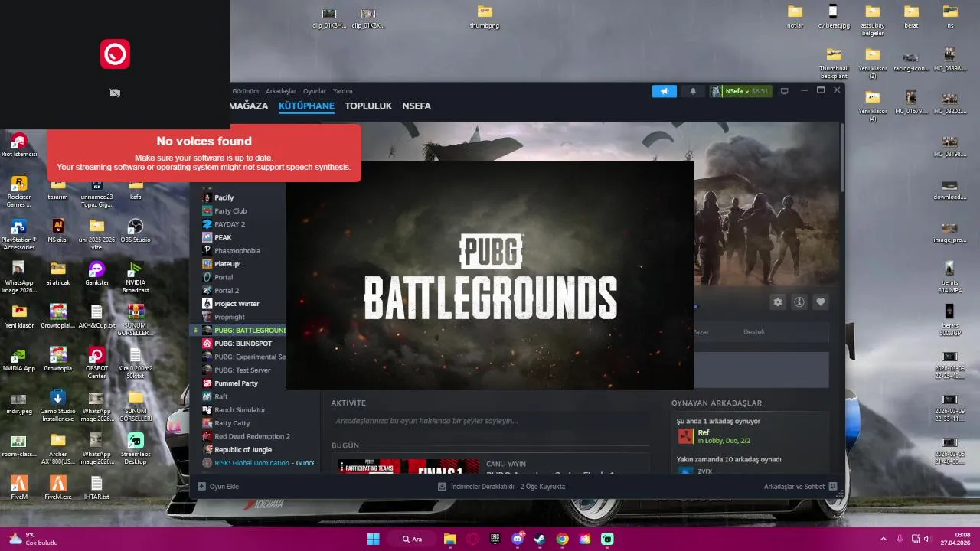Select FiveM.exe desktop icon

(x=57, y=487)
